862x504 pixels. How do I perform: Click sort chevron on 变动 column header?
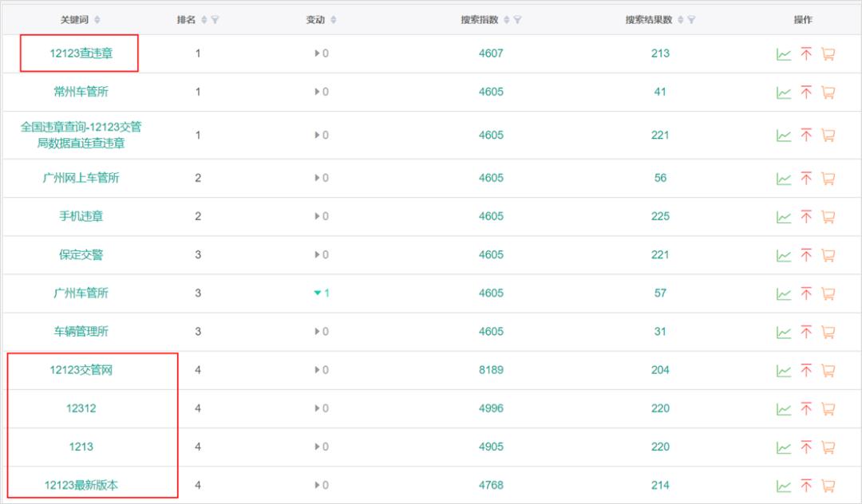334,19
